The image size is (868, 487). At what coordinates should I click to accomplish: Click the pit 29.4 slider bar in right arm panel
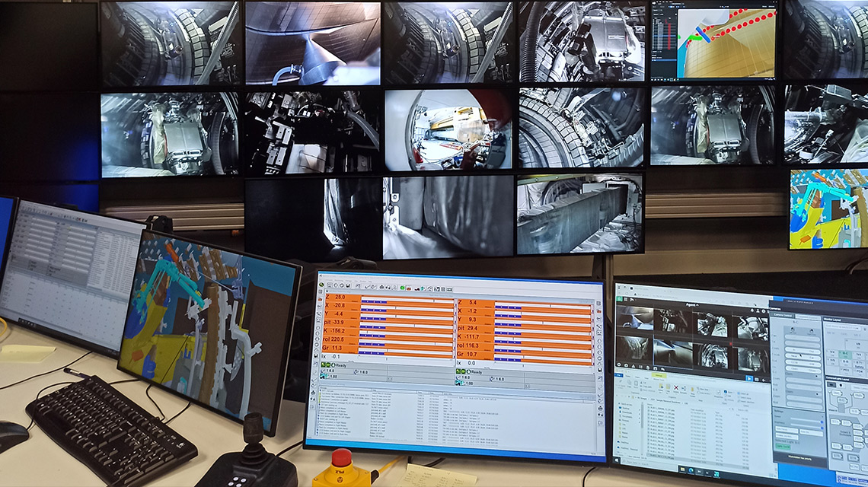point(543,327)
